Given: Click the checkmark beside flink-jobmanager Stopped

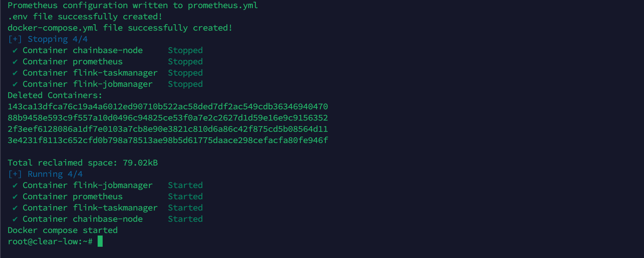Looking at the screenshot, I should pos(15,84).
